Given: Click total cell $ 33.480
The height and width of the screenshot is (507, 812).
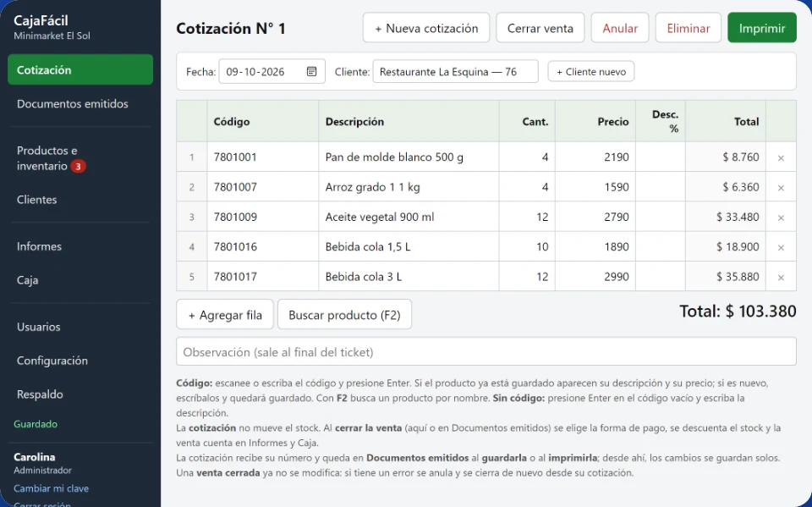Looking at the screenshot, I should 726,217.
